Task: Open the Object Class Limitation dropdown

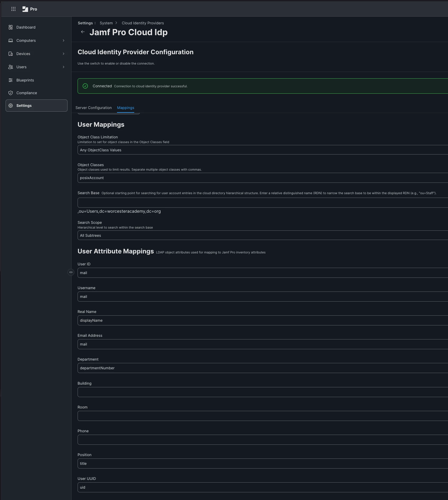Action: point(263,150)
